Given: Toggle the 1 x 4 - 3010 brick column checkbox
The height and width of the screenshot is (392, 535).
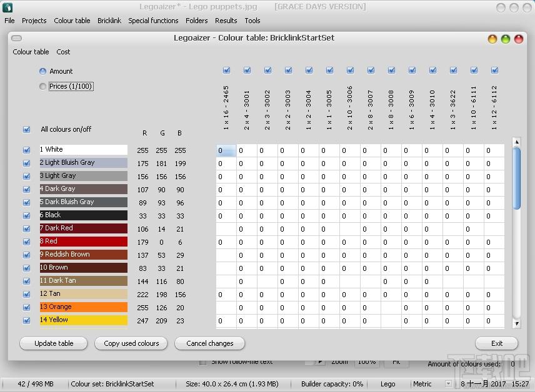Looking at the screenshot, I should (432, 70).
